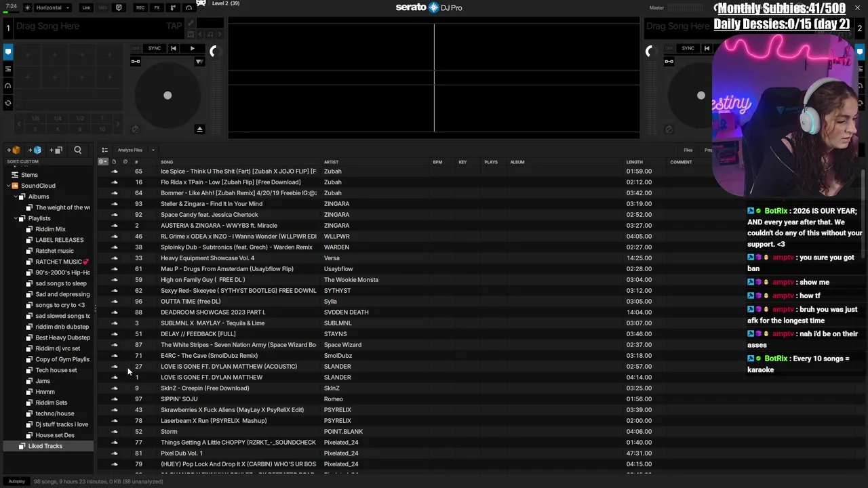
Task: Sort library by SONG column
Action: tap(167, 162)
